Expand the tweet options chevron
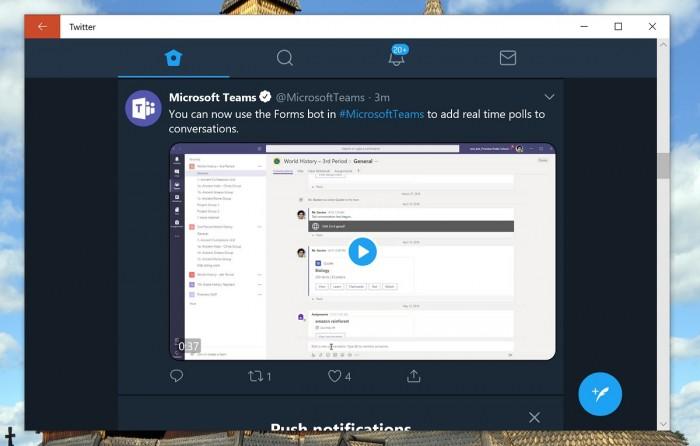 coord(550,97)
